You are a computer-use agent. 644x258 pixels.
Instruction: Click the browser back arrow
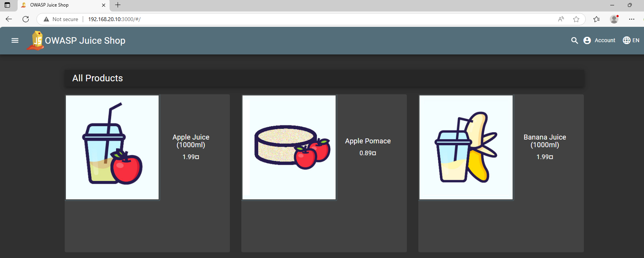[x=9, y=19]
